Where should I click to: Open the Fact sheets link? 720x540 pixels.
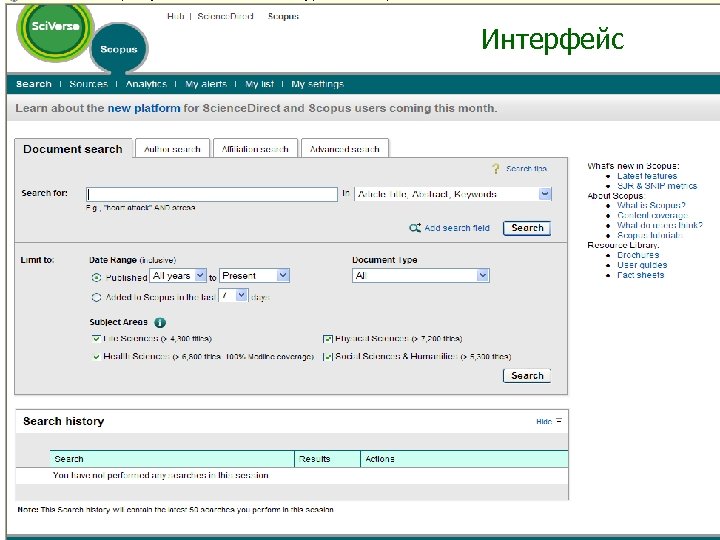641,275
